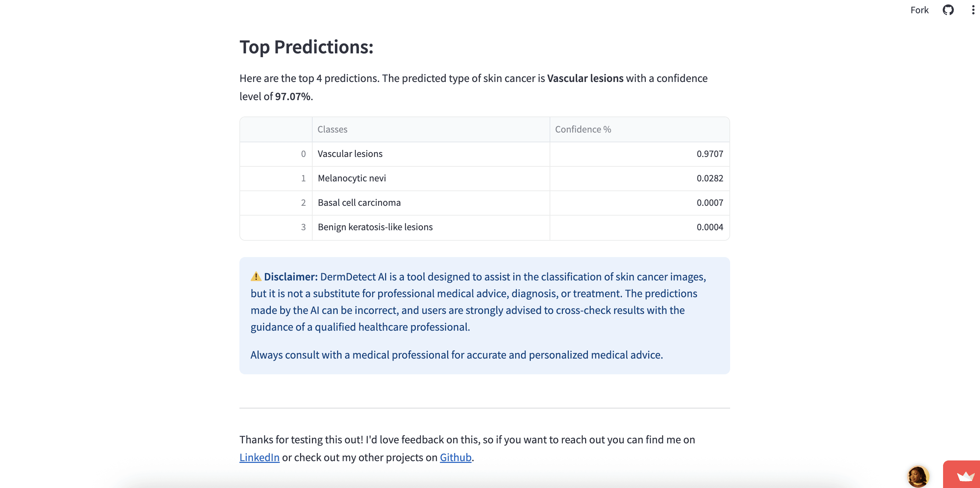Select row index 3 in table

276,227
